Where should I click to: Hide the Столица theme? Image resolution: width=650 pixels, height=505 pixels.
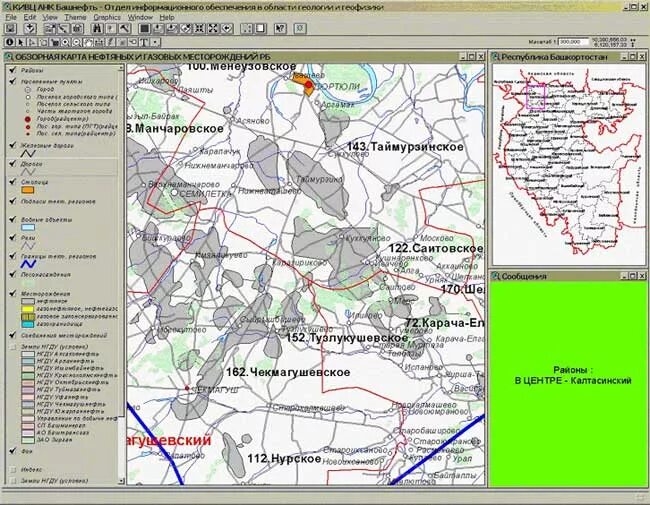point(12,182)
